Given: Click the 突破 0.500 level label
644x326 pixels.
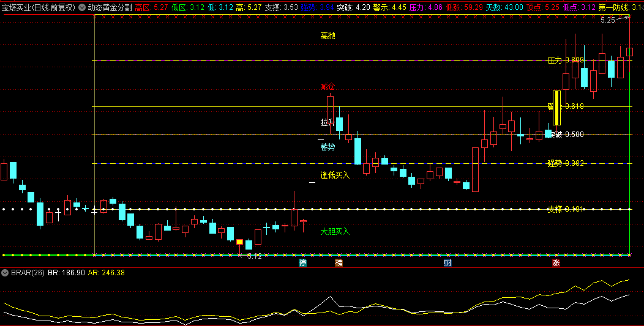Looking at the screenshot, I should [566, 135].
